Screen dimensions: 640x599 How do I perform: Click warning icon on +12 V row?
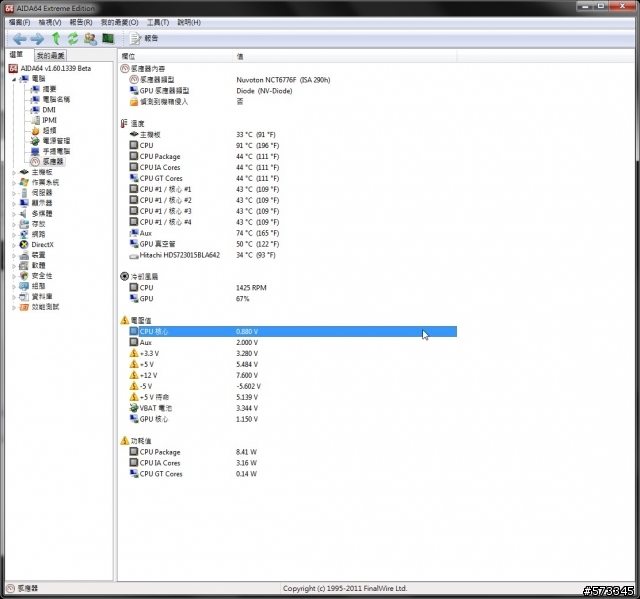click(x=133, y=375)
